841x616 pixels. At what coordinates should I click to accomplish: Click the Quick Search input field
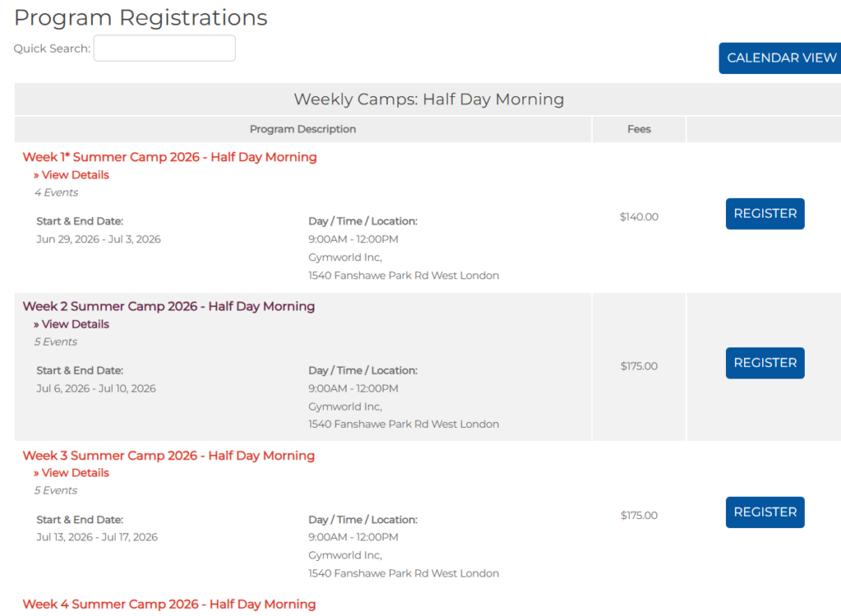(164, 48)
